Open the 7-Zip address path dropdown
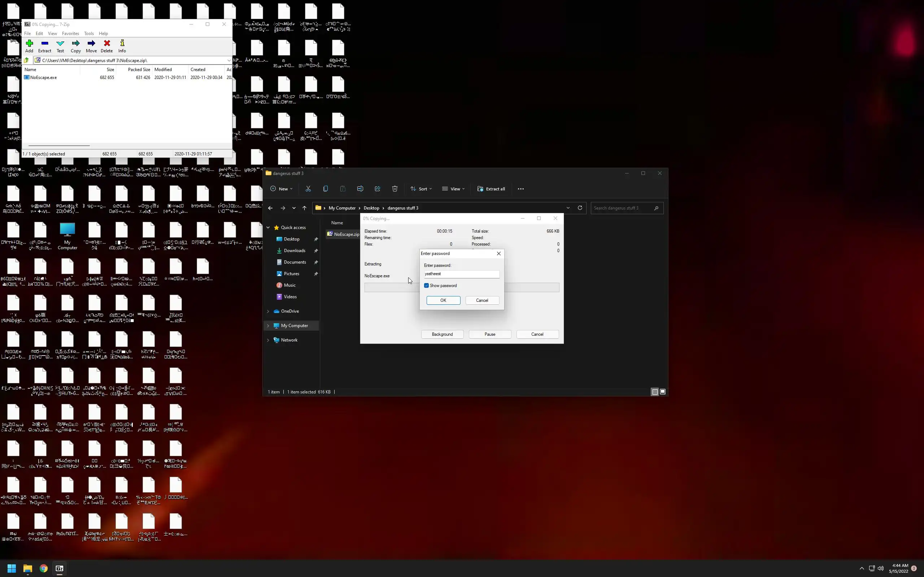Viewport: 924px width, 577px height. pyautogui.click(x=228, y=60)
